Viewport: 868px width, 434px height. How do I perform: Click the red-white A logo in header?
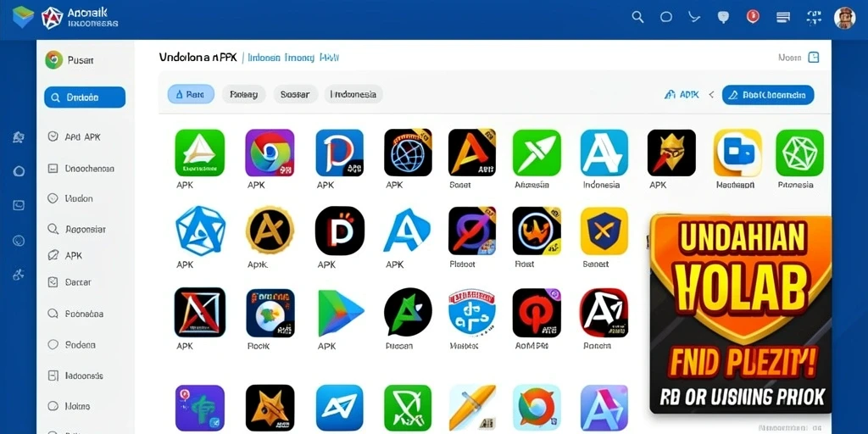(x=52, y=18)
